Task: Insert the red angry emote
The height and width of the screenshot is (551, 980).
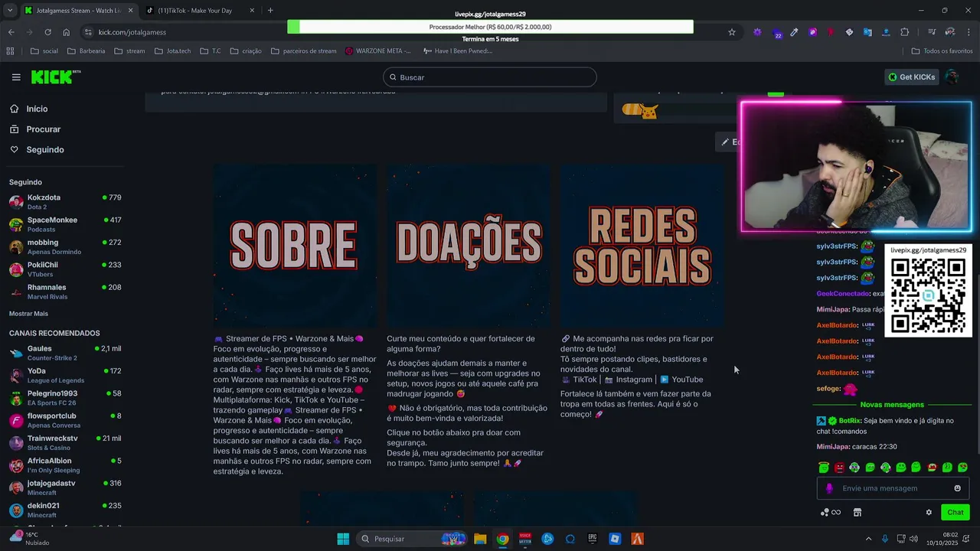Action: [x=839, y=468]
